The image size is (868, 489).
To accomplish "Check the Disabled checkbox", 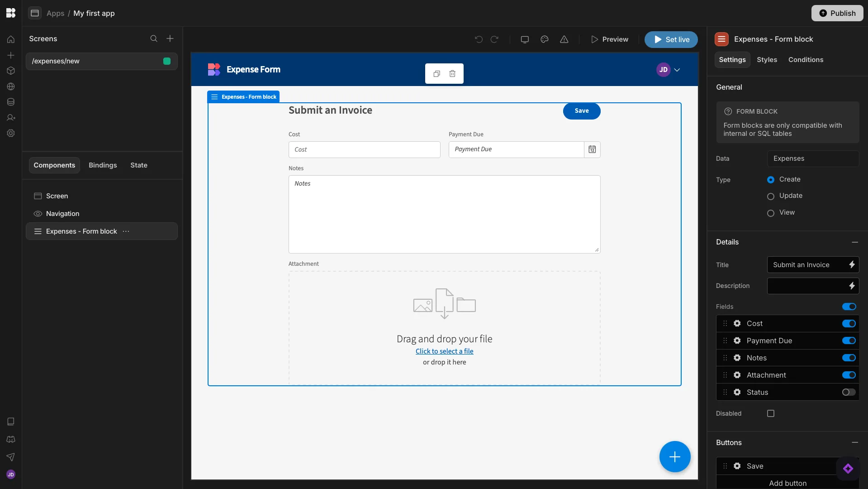I will pyautogui.click(x=771, y=413).
